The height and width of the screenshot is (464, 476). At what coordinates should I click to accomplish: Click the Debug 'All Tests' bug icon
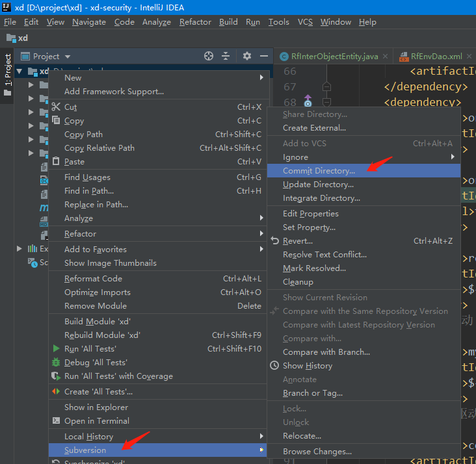click(56, 362)
